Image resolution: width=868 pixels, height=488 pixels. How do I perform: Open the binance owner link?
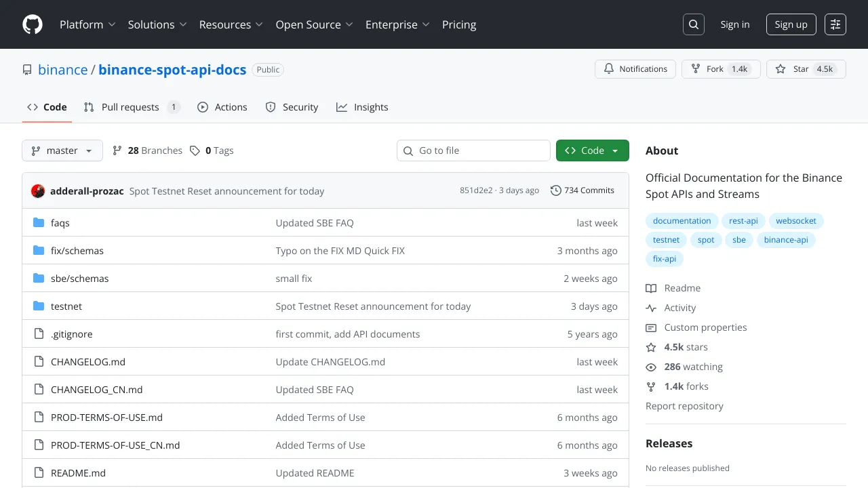pos(63,70)
